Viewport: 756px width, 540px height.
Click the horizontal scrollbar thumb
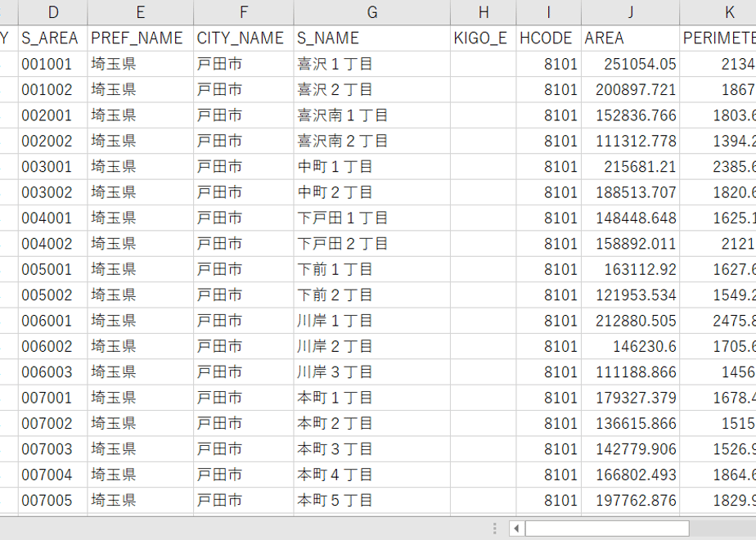coord(606,529)
